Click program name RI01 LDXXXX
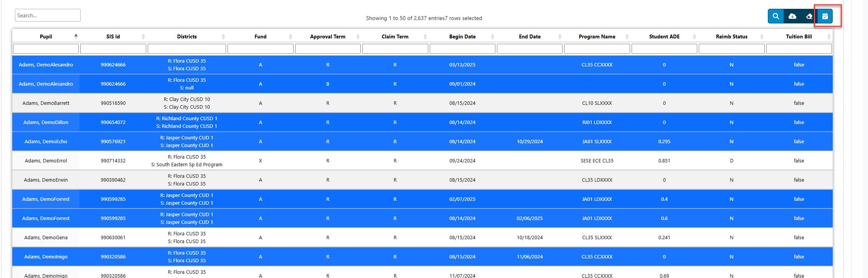This screenshot has height=278, width=868. [597, 122]
